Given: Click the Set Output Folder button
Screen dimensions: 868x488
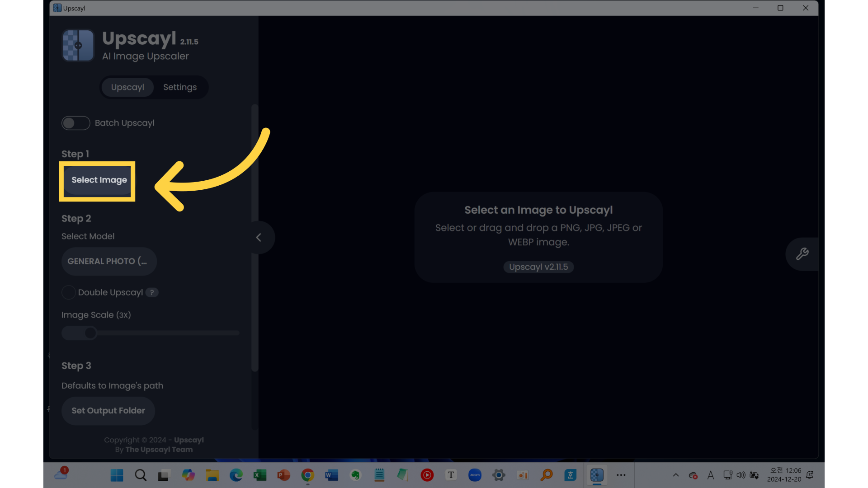Looking at the screenshot, I should 108,411.
